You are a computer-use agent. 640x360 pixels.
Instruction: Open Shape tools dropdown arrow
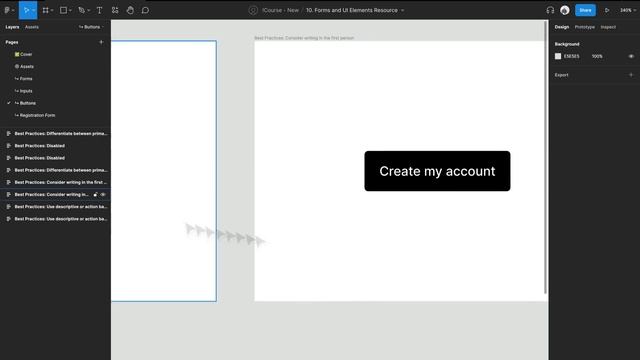click(x=70, y=10)
